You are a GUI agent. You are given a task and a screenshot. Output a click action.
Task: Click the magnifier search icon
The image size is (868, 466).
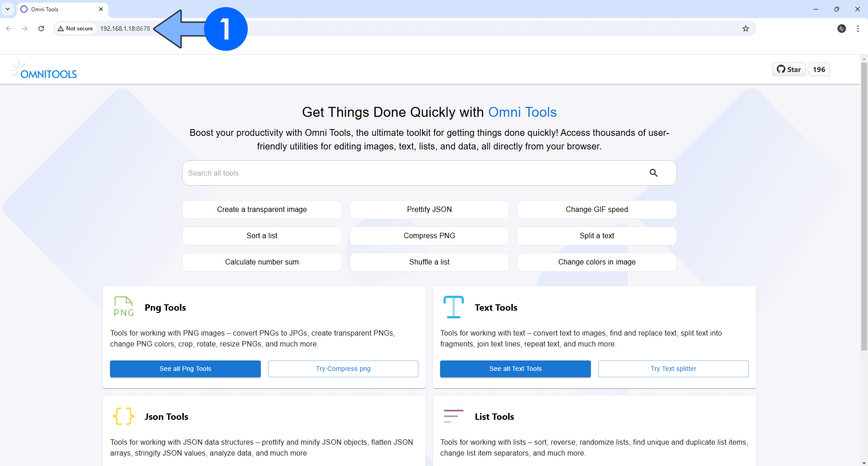(x=653, y=173)
